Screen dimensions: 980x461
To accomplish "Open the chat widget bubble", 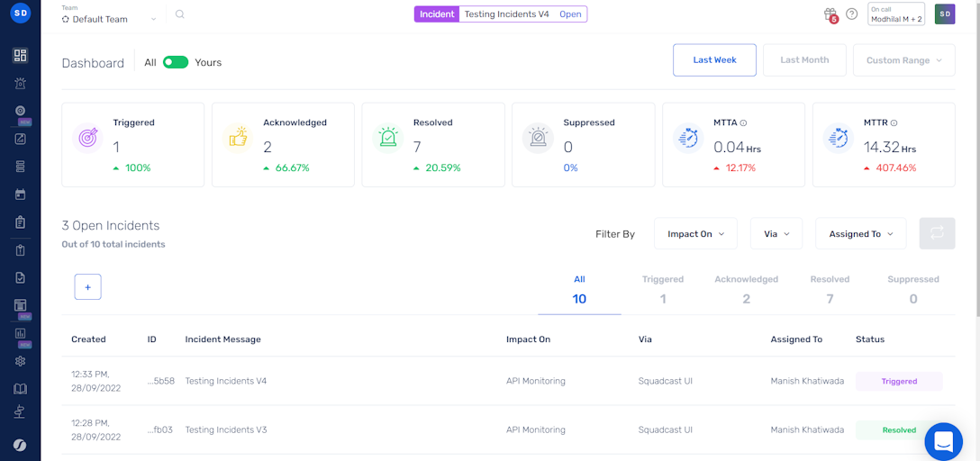I will coord(943,441).
